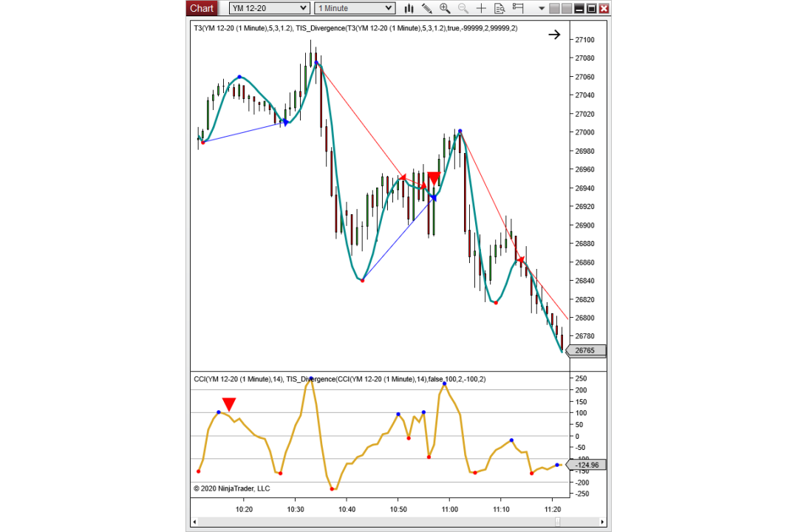The width and height of the screenshot is (798, 532).
Task: Open the bar chart style icon
Action: (x=409, y=8)
